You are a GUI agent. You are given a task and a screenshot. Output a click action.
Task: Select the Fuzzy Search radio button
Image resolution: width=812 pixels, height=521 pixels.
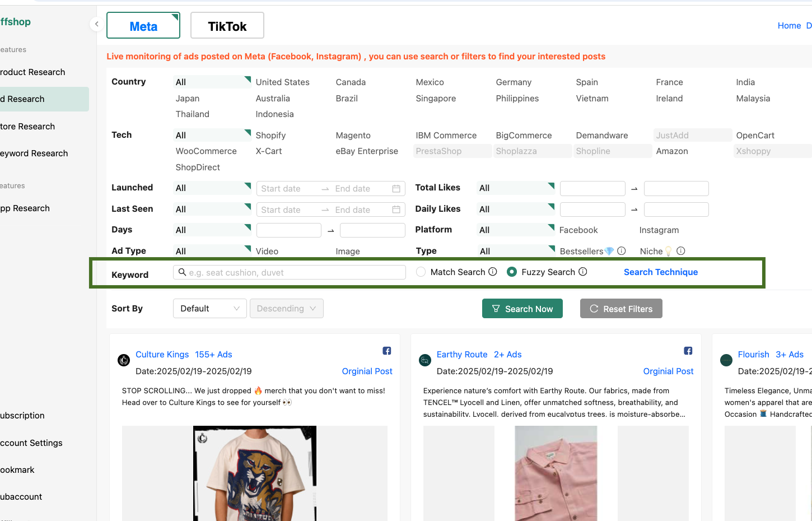(x=511, y=272)
